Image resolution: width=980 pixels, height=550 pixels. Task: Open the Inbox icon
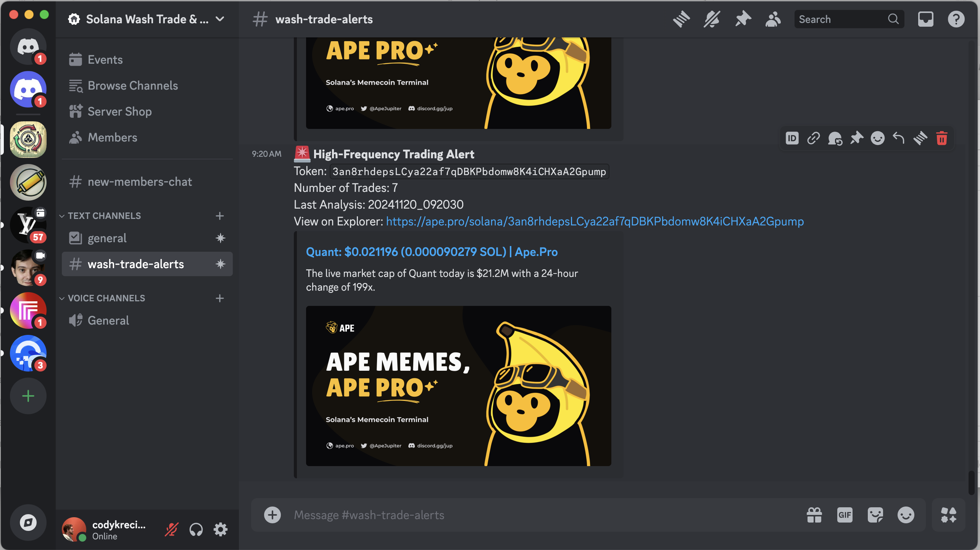tap(926, 19)
